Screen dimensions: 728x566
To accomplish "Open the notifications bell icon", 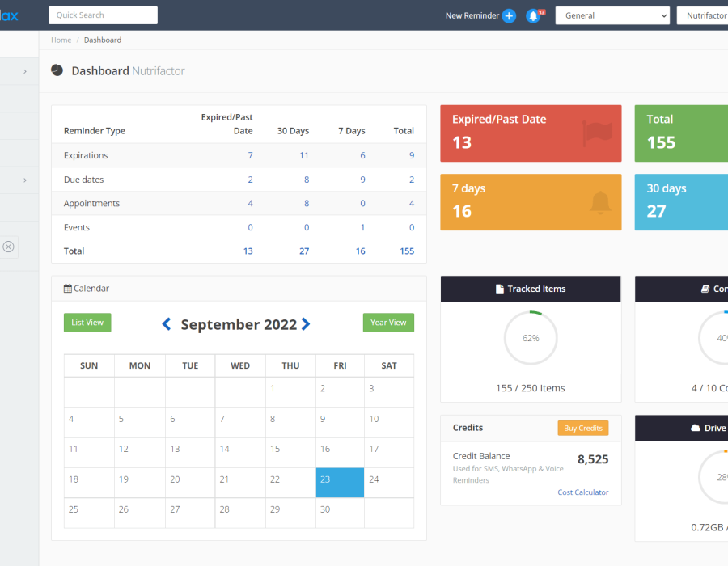I will [532, 15].
